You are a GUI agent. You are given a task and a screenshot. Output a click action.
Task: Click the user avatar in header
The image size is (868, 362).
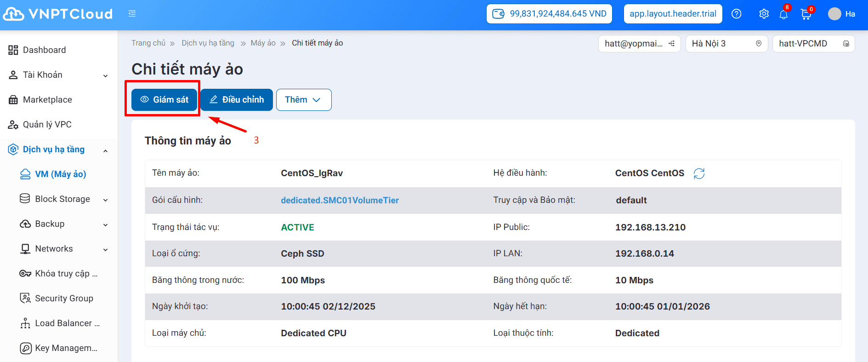[834, 14]
